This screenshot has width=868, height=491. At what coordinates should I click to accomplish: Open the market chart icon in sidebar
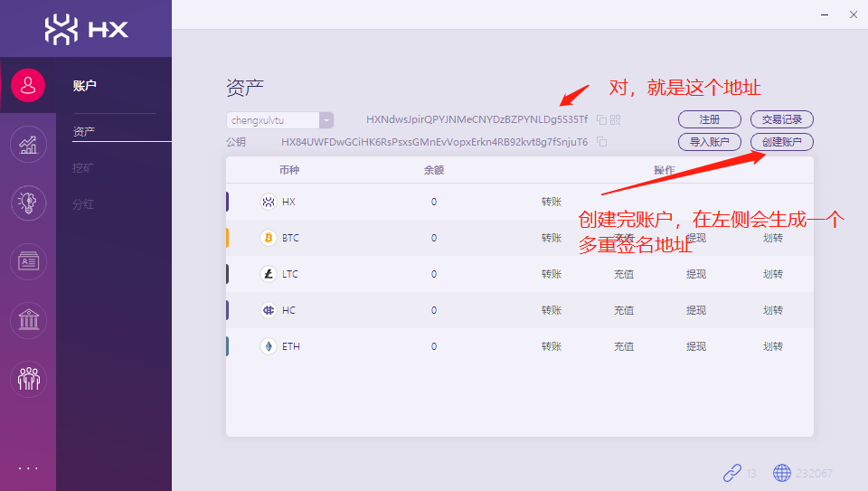28,145
